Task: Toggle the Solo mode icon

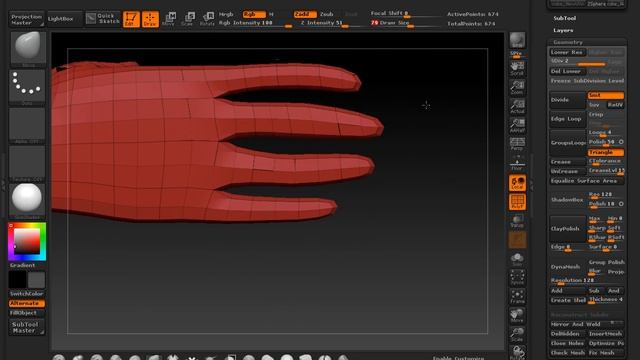Action: pyautogui.click(x=517, y=259)
